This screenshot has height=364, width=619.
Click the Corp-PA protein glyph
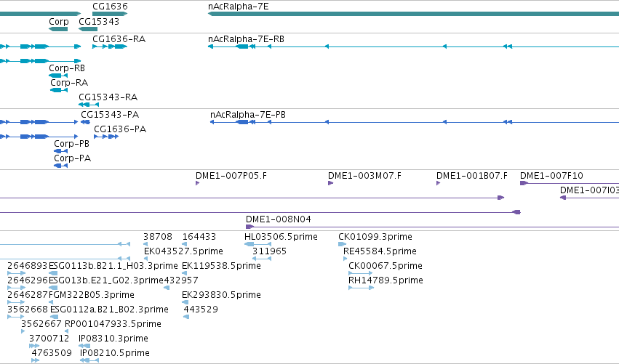tap(61, 166)
